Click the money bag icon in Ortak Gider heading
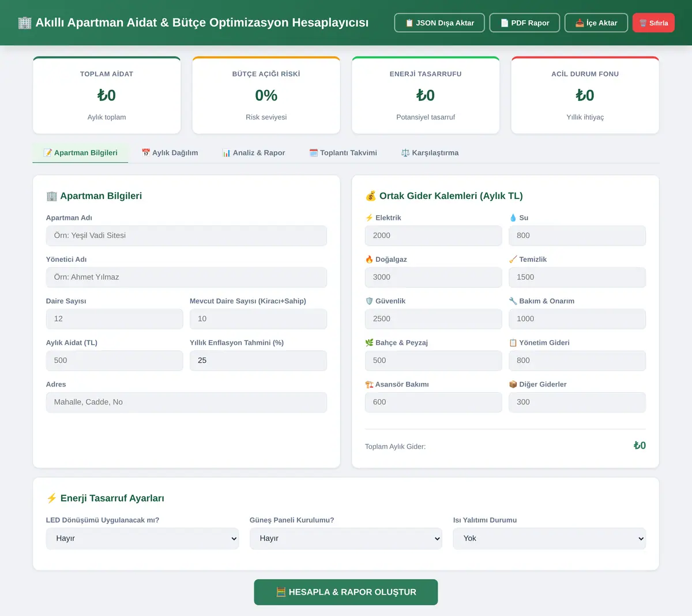This screenshot has height=616, width=692. point(371,196)
